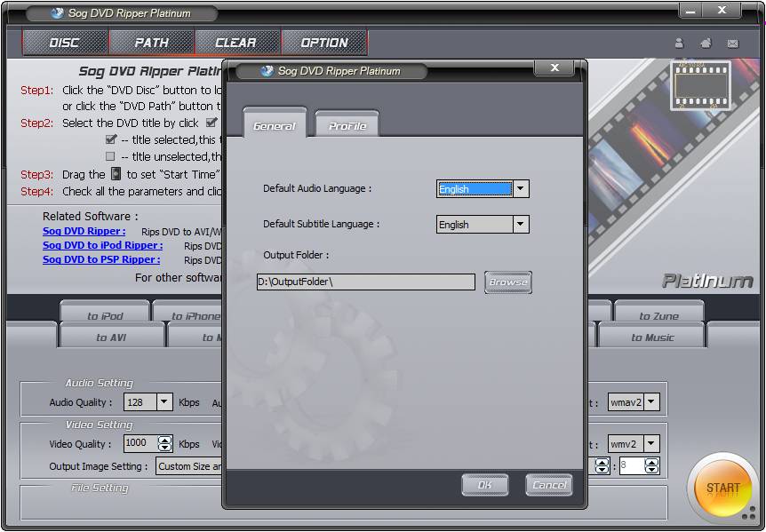This screenshot has height=532, width=766.
Task: Click the OPTION toolbar button
Action: click(324, 43)
